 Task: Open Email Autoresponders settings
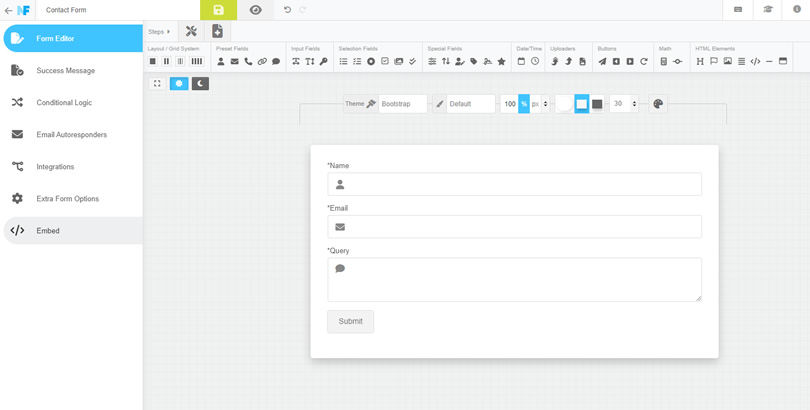(x=73, y=134)
